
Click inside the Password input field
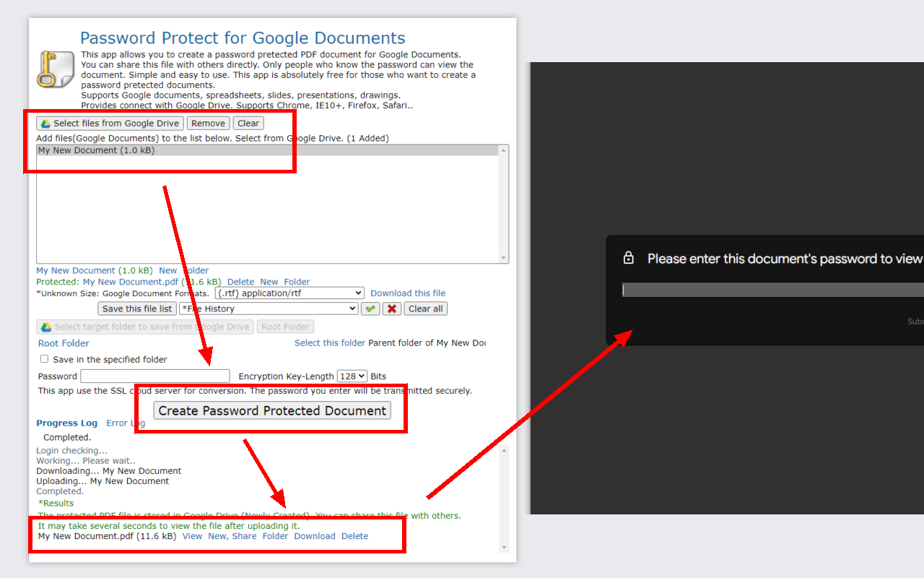154,376
